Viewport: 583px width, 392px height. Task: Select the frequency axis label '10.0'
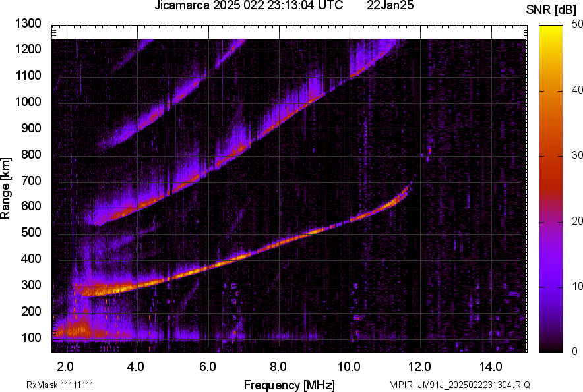(349, 366)
